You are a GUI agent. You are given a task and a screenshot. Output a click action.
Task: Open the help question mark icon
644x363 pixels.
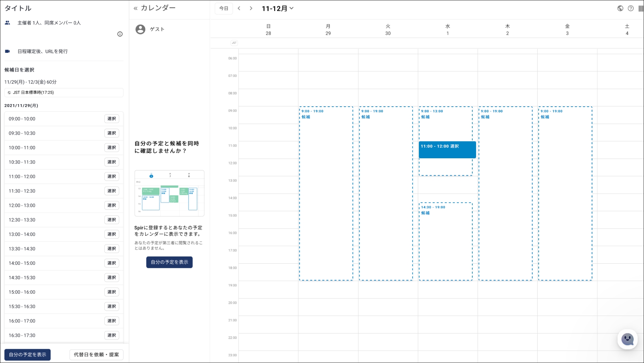[630, 9]
